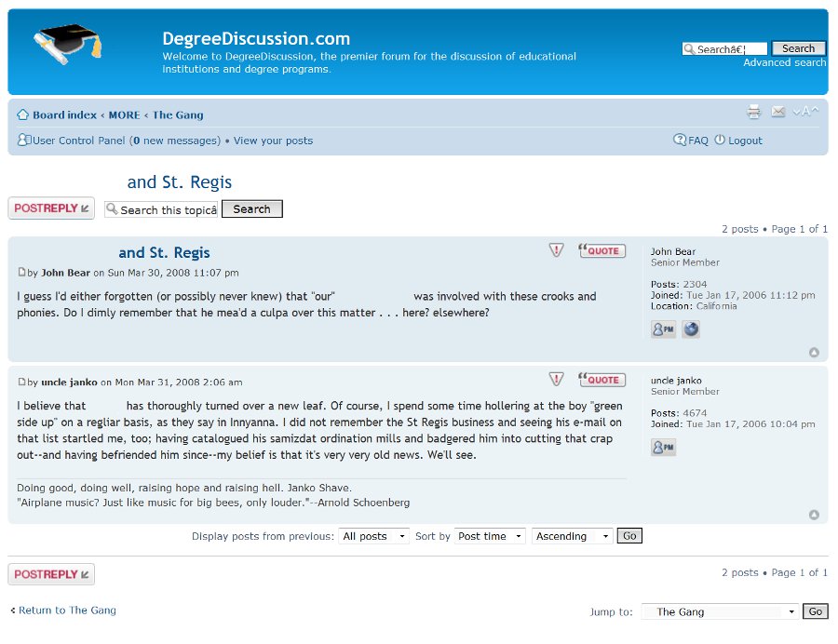Focus the Search this topic field
The image size is (838, 644).
tap(161, 209)
